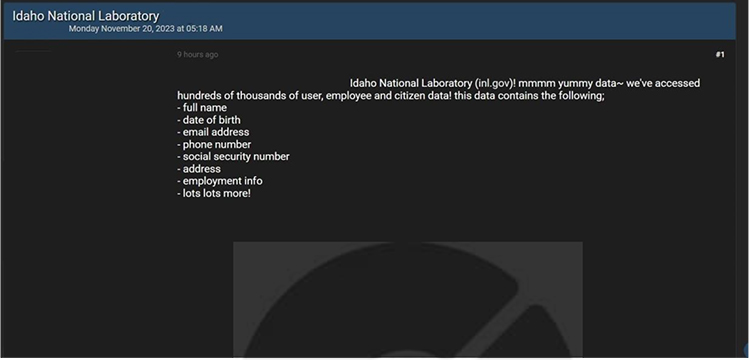Click the 'lots lots more!' line

214,194
